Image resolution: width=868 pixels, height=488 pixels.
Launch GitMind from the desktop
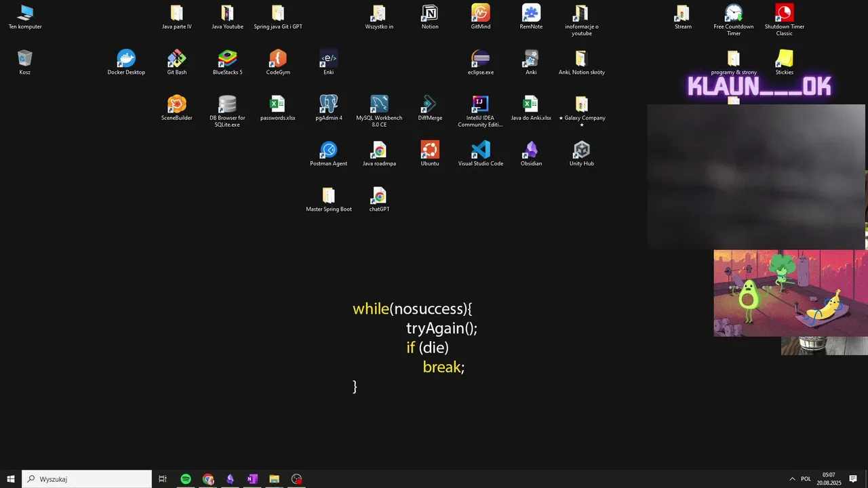(x=481, y=18)
